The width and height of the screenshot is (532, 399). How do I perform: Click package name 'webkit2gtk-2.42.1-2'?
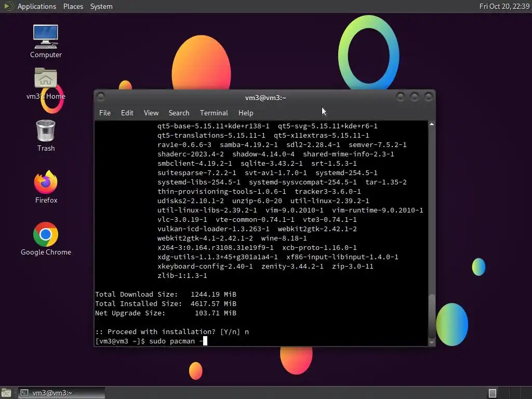[x=317, y=229]
